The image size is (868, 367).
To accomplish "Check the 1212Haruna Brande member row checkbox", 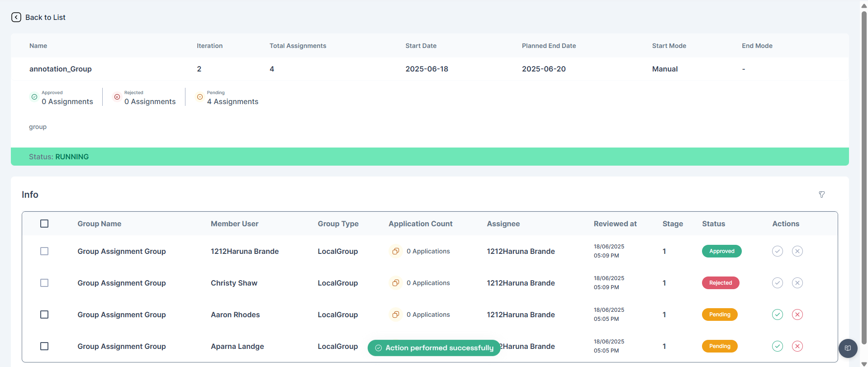I will pos(44,251).
